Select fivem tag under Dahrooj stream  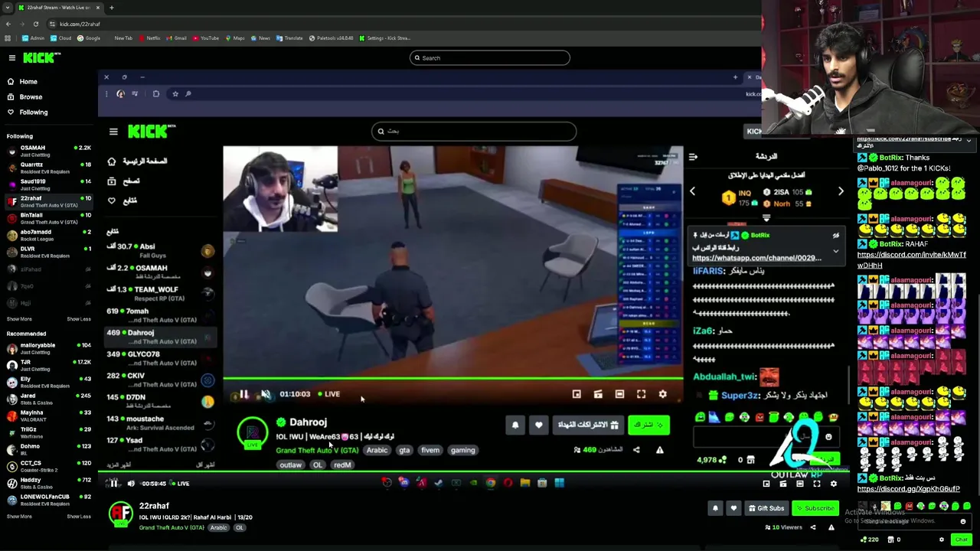(x=430, y=450)
